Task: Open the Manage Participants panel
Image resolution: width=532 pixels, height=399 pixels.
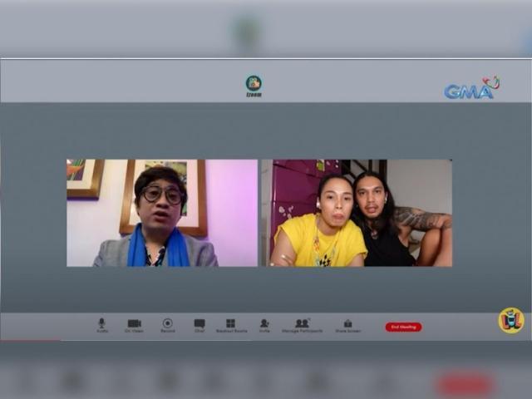Action: 302,323
